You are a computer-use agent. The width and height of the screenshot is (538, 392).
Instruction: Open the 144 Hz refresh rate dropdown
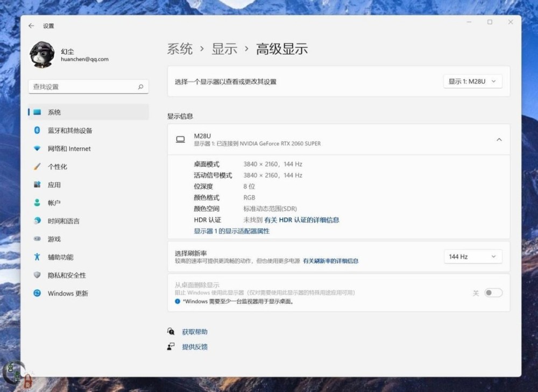(472, 257)
